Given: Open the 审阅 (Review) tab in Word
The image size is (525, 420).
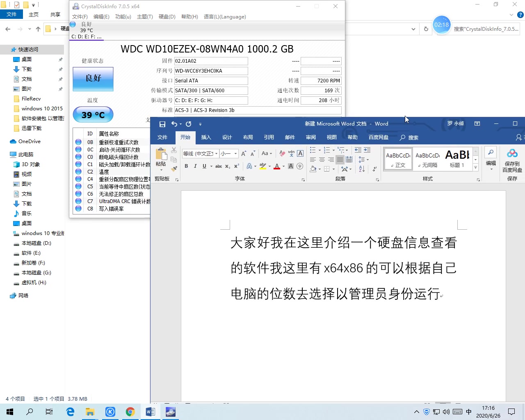Looking at the screenshot, I should [310, 137].
